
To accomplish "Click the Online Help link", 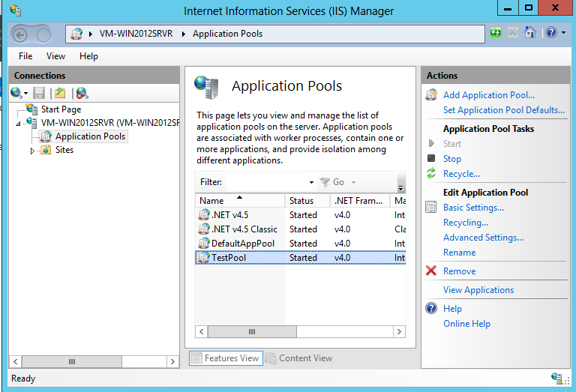I will 466,324.
